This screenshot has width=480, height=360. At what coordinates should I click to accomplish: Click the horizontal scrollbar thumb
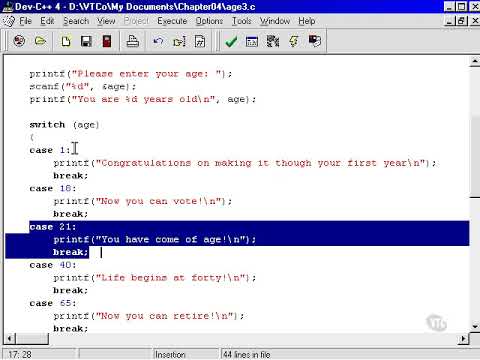tap(32, 339)
